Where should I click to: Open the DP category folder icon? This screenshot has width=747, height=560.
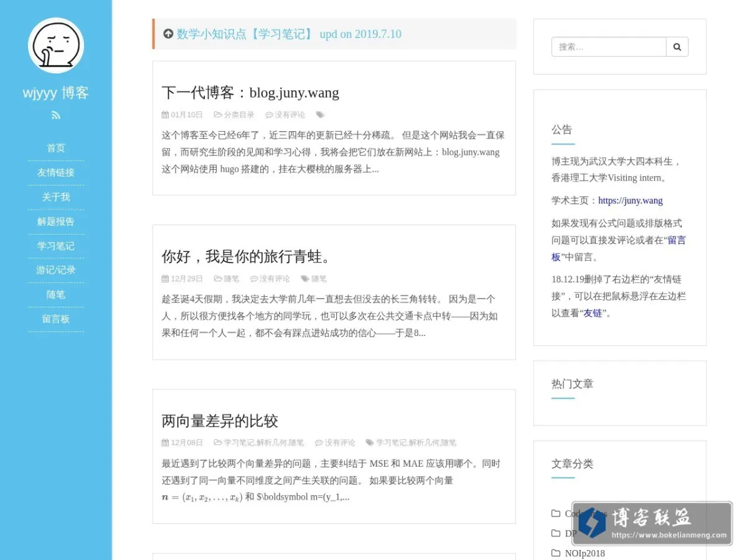point(556,533)
